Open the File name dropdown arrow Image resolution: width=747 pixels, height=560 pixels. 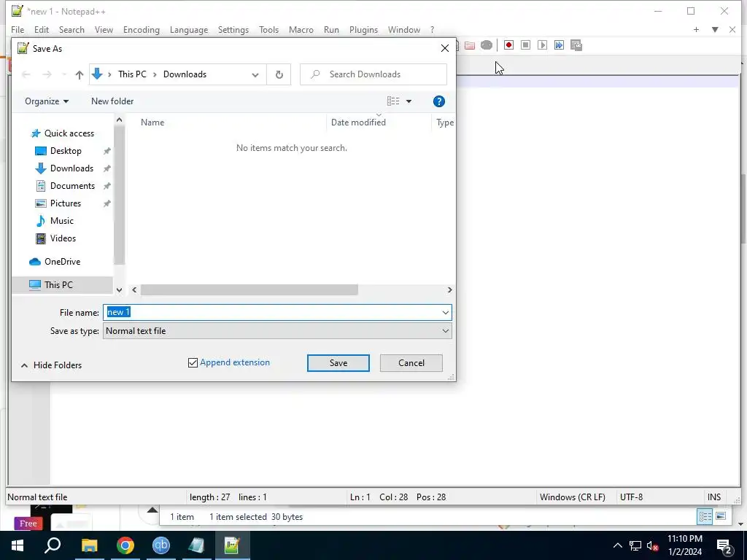[446, 312]
